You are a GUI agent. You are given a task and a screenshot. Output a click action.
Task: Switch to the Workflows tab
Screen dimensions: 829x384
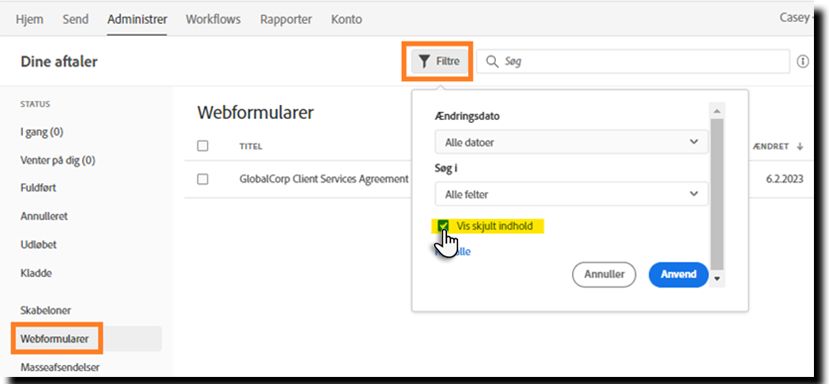[x=213, y=20]
